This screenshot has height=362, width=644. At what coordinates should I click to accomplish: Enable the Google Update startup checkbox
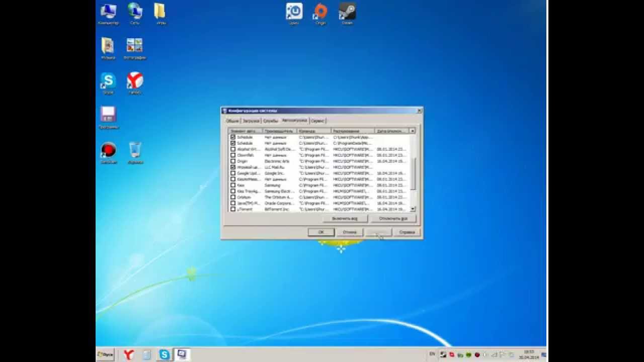coord(233,173)
